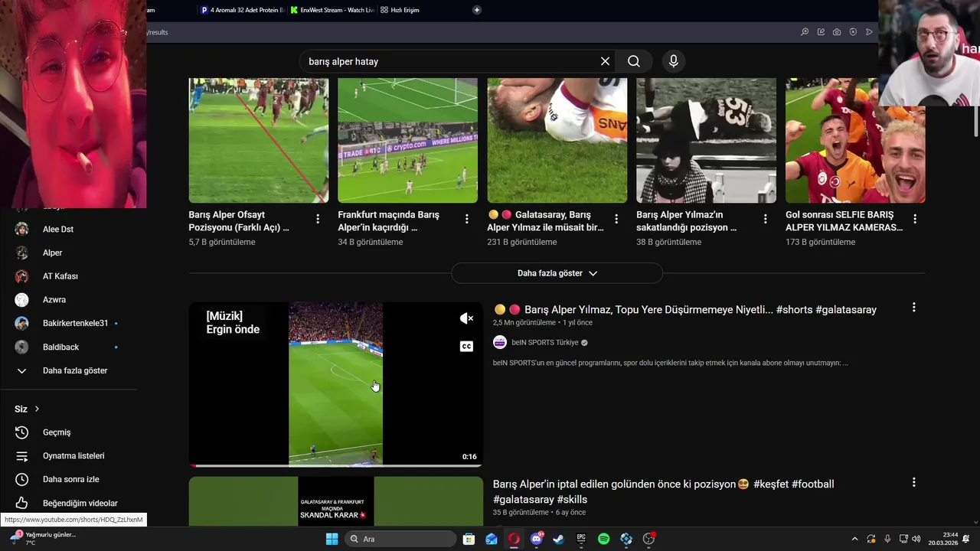Click the page vertical scrollbar
The image size is (980, 551).
click(975, 122)
